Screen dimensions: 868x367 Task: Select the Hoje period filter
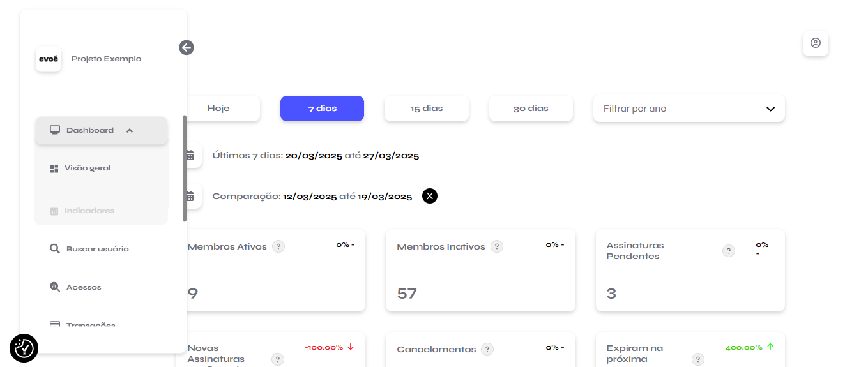pyautogui.click(x=218, y=109)
